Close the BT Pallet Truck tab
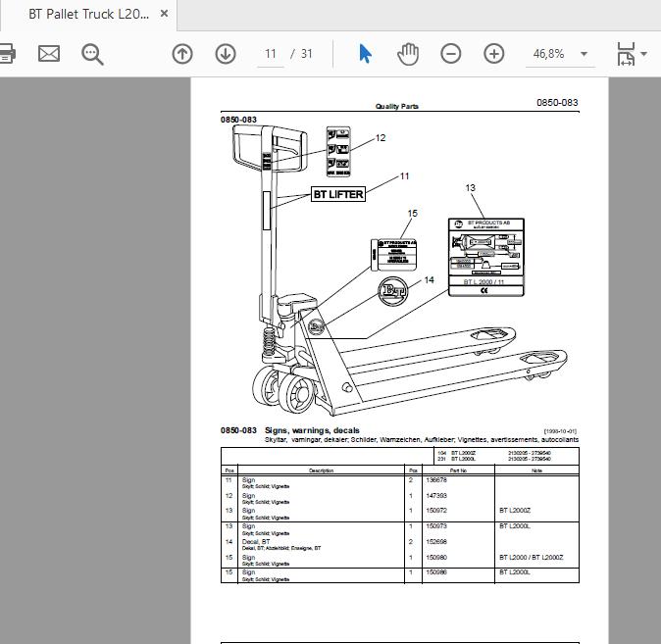Screen dimensions: 661x644 (x=165, y=14)
